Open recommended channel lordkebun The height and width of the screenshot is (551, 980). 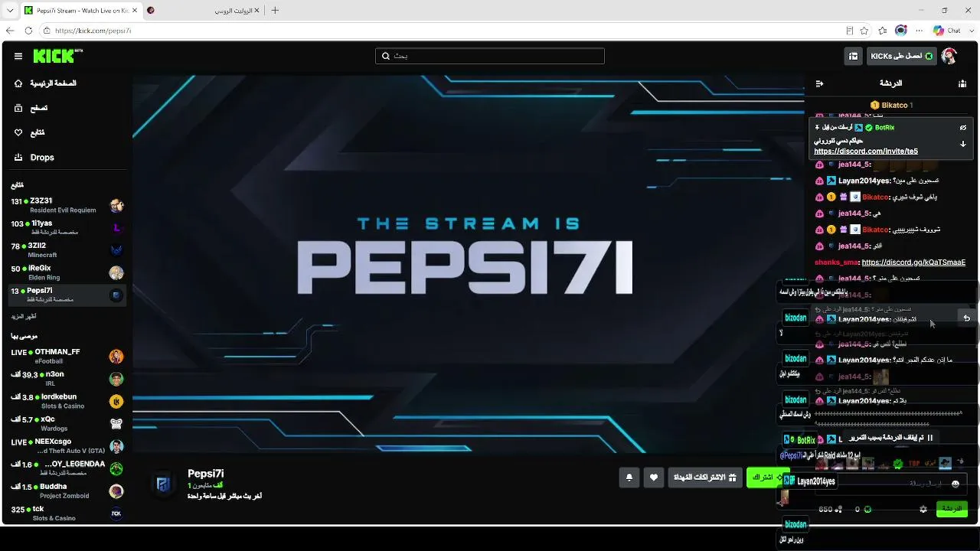[67, 400]
